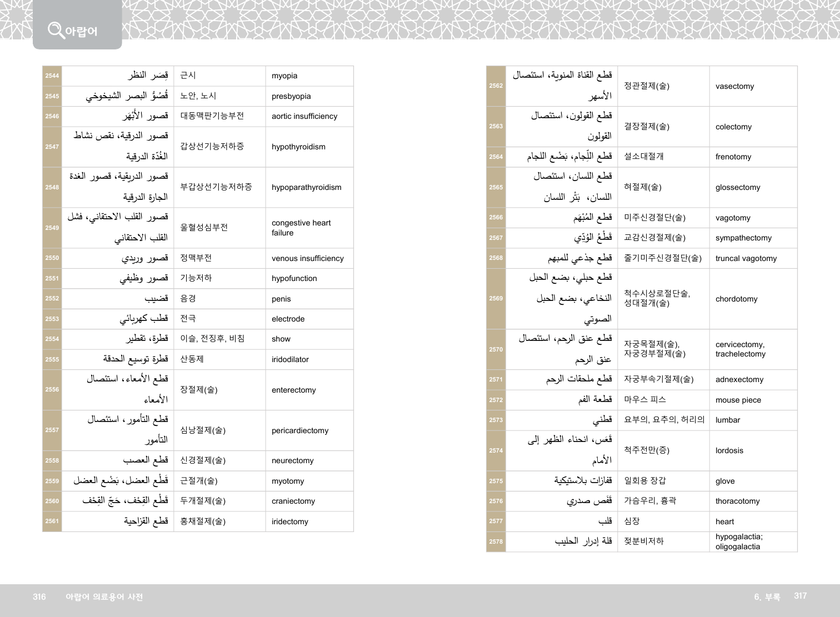Select truncal vagotomy entry
This screenshot has width=840, height=617.
click(x=746, y=259)
